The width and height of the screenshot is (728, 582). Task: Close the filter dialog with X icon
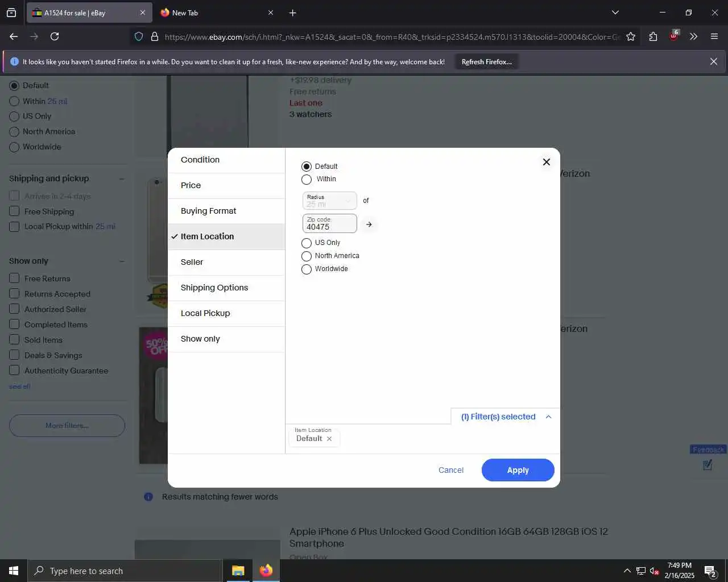[x=546, y=162]
